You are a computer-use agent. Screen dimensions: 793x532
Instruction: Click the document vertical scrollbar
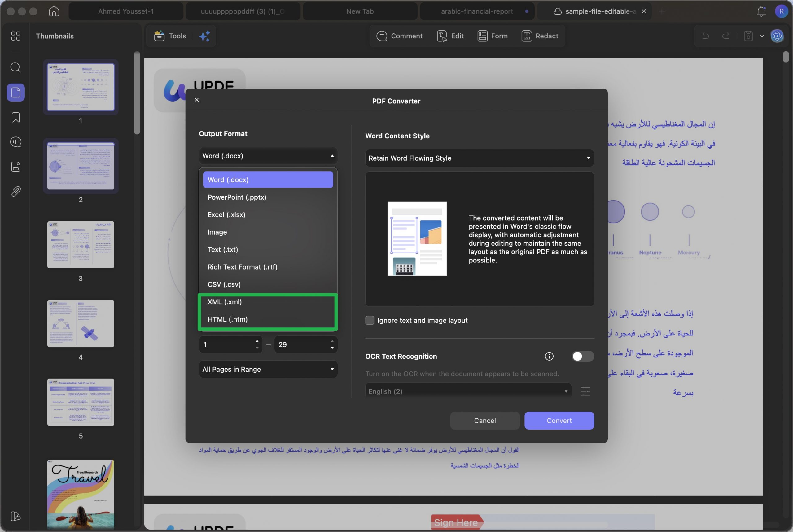[x=786, y=56]
